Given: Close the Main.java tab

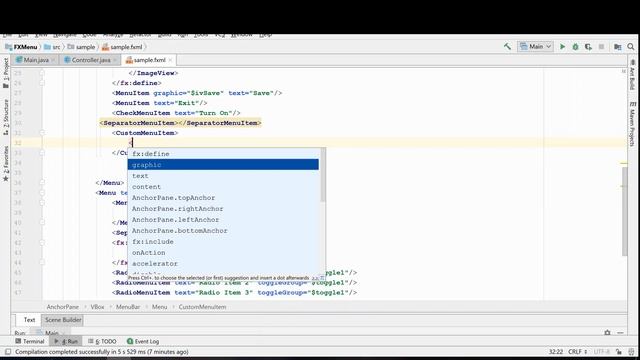Looking at the screenshot, I should point(53,60).
